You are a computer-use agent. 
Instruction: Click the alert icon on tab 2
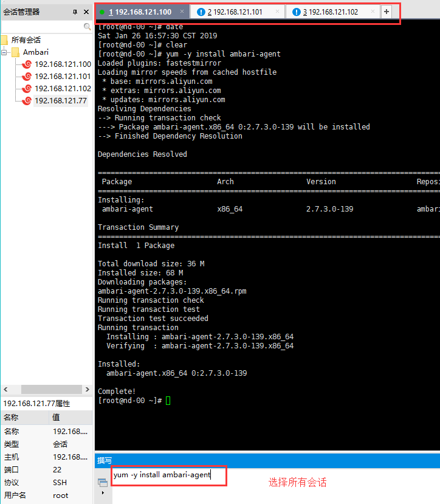(x=201, y=12)
